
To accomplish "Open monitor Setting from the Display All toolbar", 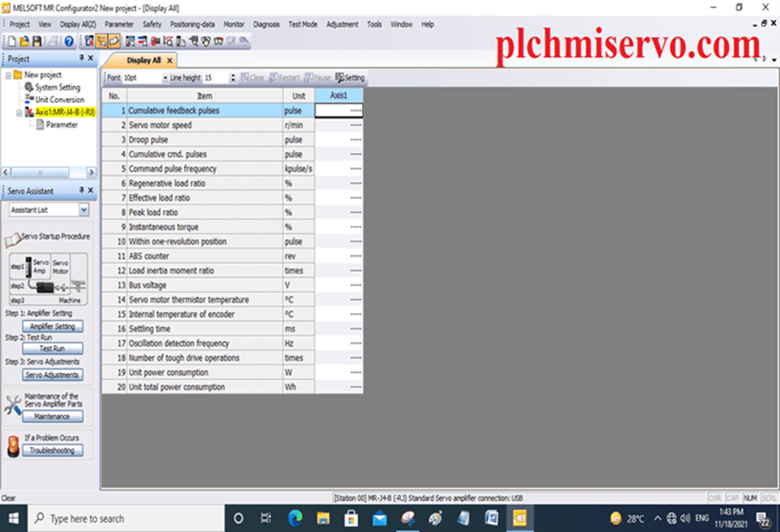I will click(x=349, y=78).
